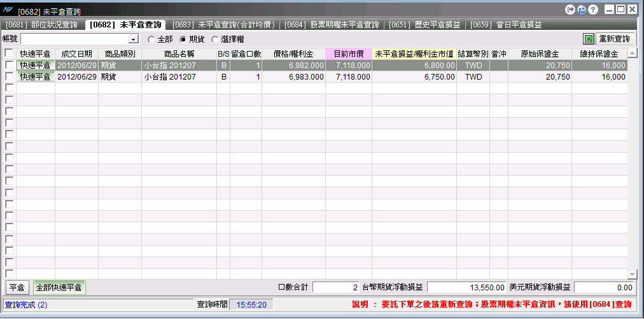Select the 期貨 radio button
The height and width of the screenshot is (319, 644).
(x=183, y=39)
